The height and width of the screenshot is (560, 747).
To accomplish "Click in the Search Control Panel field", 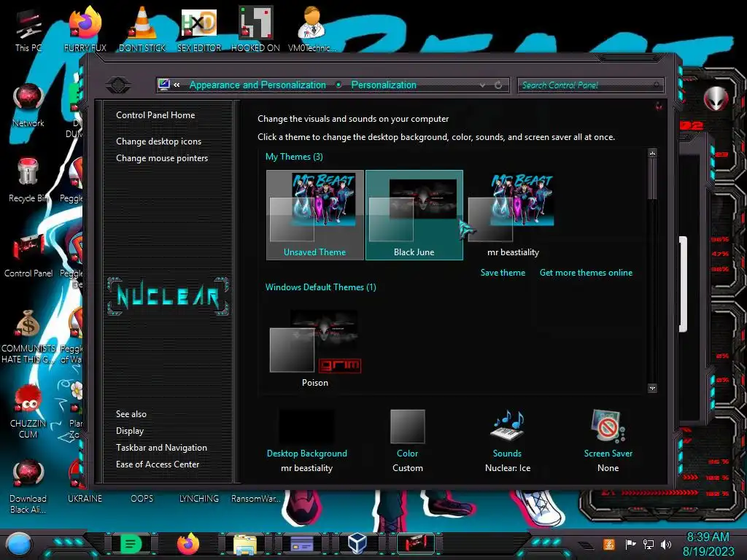I will [591, 85].
